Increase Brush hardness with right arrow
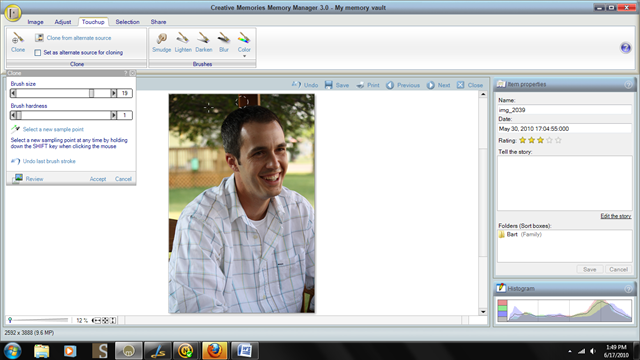This screenshot has height=360, width=640. 113,116
